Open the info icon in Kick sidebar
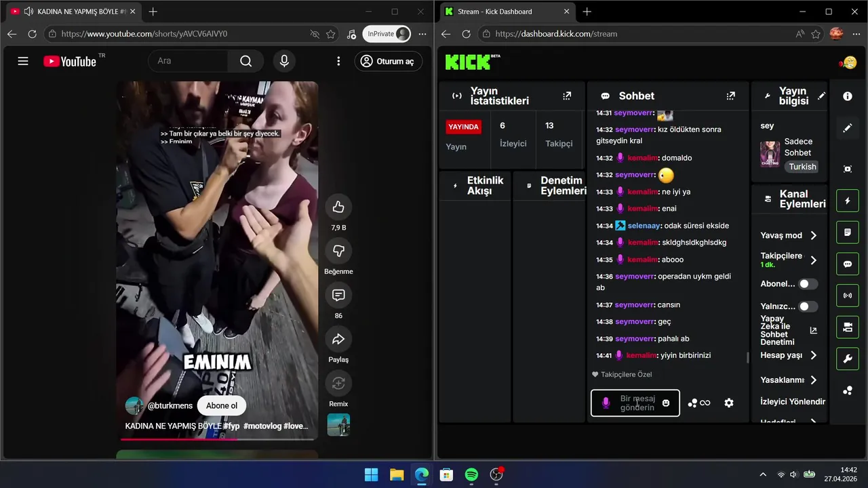 tap(848, 96)
